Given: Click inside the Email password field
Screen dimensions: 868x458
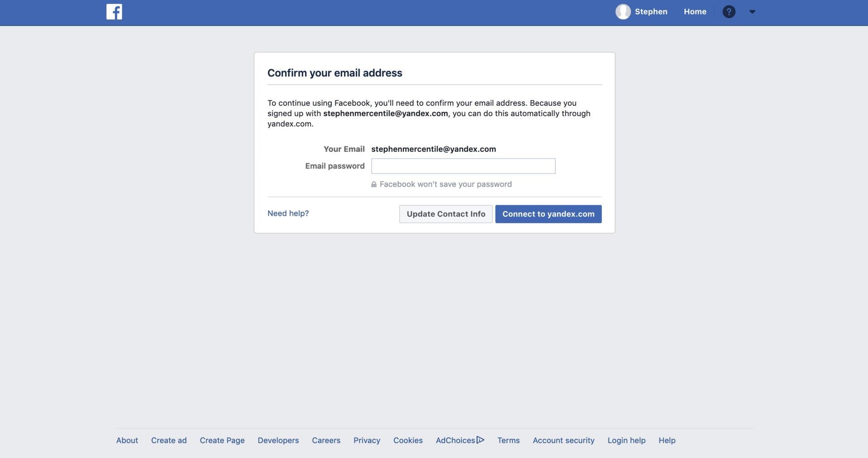Looking at the screenshot, I should tap(463, 166).
